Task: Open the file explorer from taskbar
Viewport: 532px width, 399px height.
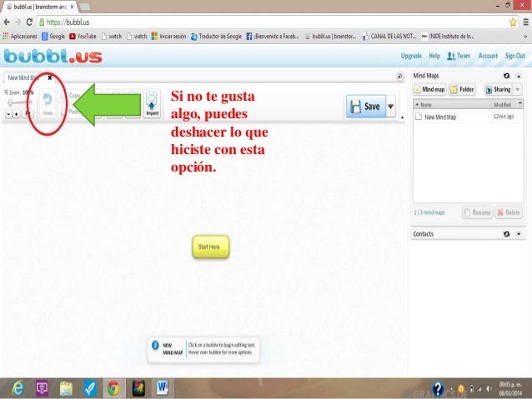Action: point(66,388)
